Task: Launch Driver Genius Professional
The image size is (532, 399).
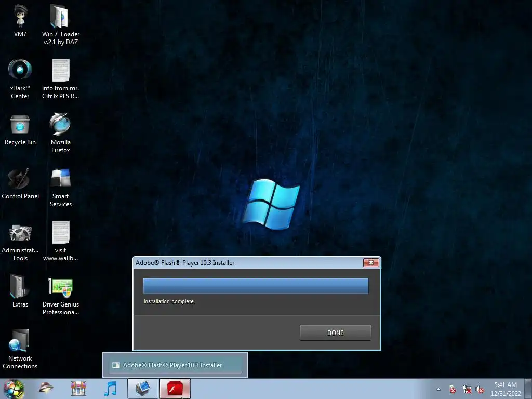Action: click(x=60, y=295)
